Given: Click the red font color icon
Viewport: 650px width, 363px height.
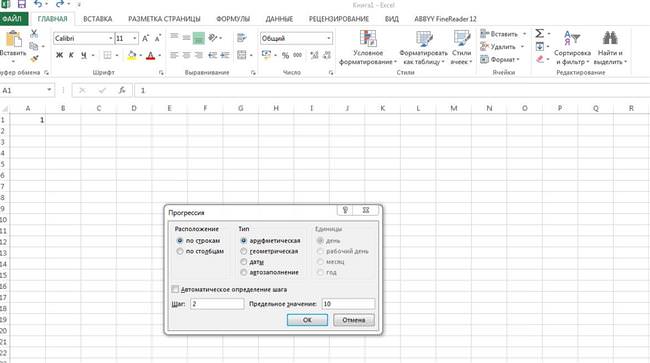Looking at the screenshot, I should pyautogui.click(x=150, y=55).
